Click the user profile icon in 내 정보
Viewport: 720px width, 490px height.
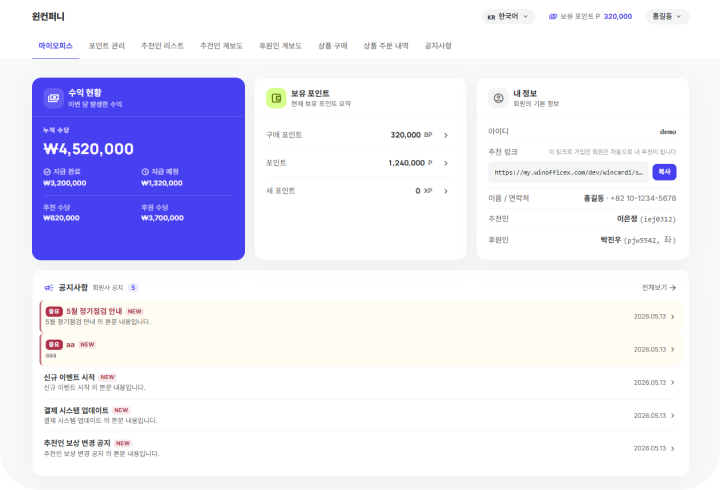[x=498, y=98]
